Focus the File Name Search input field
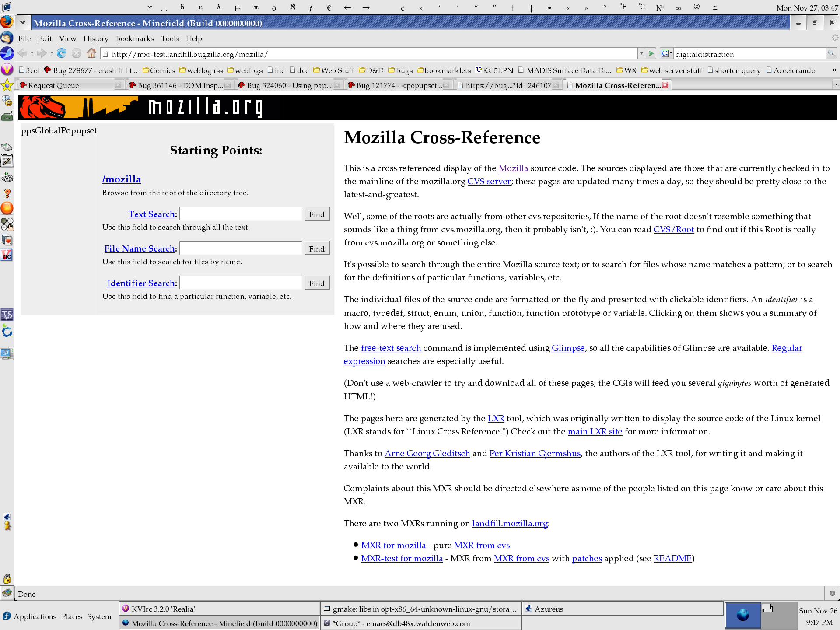Image resolution: width=840 pixels, height=630 pixels. tap(241, 248)
